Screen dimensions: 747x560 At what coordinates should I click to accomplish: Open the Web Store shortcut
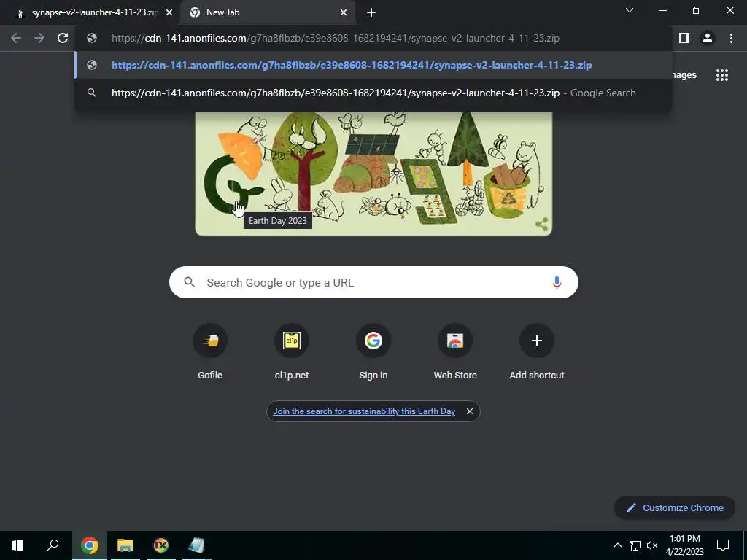coord(455,353)
